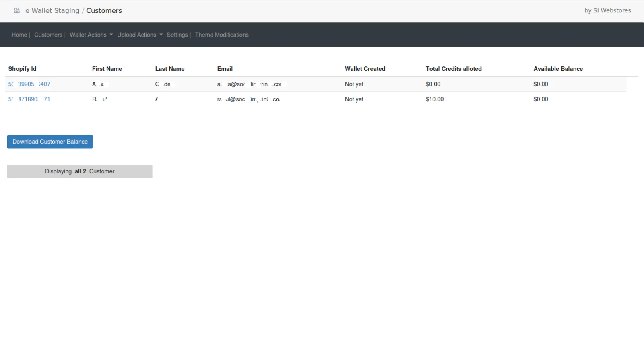Click the Shopify Id column header
This screenshot has height=362, width=644.
[22, 69]
